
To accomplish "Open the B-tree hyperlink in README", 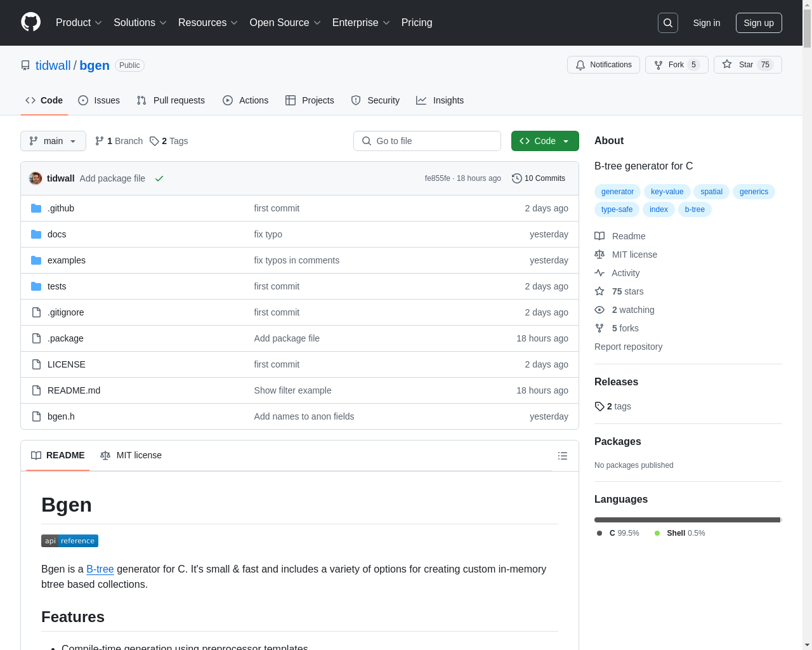I will point(100,569).
